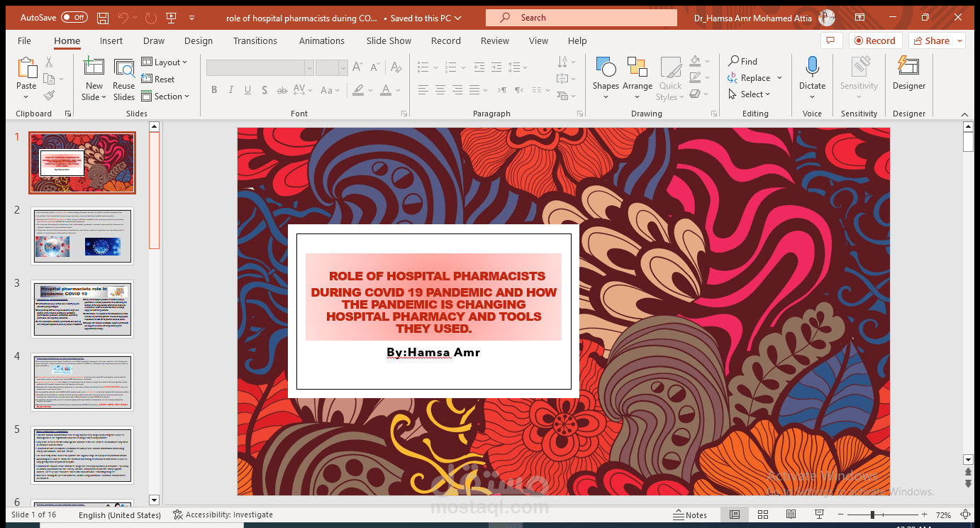980x528 pixels.
Task: Open the Layout dropdown
Action: tap(165, 62)
